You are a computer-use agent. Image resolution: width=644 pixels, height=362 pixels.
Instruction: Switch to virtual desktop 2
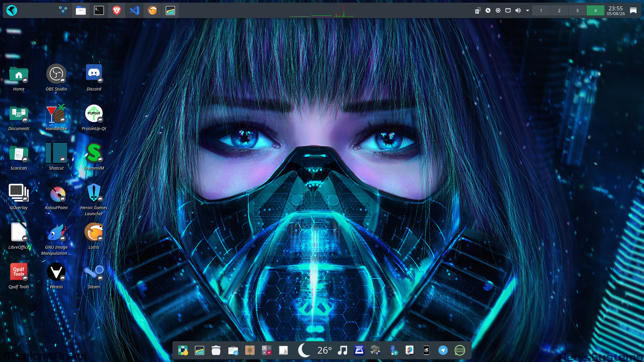pyautogui.click(x=559, y=10)
